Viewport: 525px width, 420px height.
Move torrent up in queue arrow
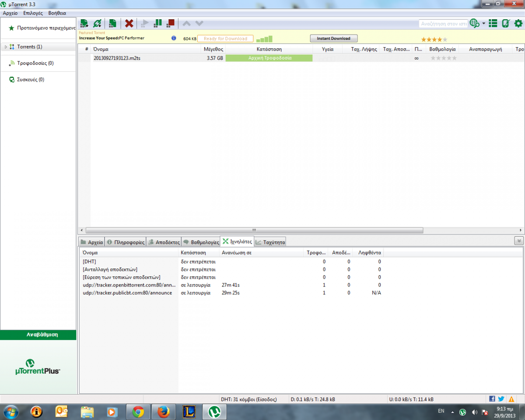point(186,23)
